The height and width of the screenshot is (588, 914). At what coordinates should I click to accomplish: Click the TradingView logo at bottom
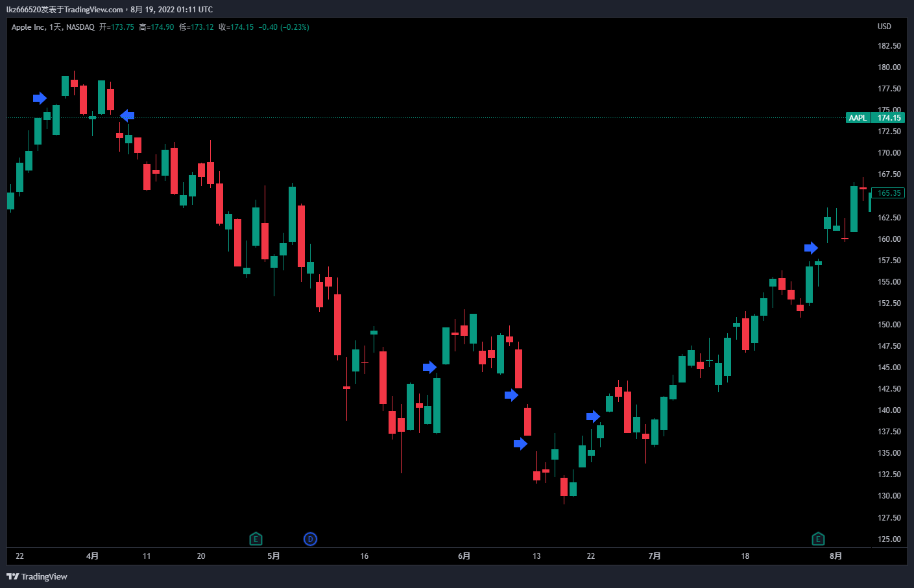[x=37, y=576]
